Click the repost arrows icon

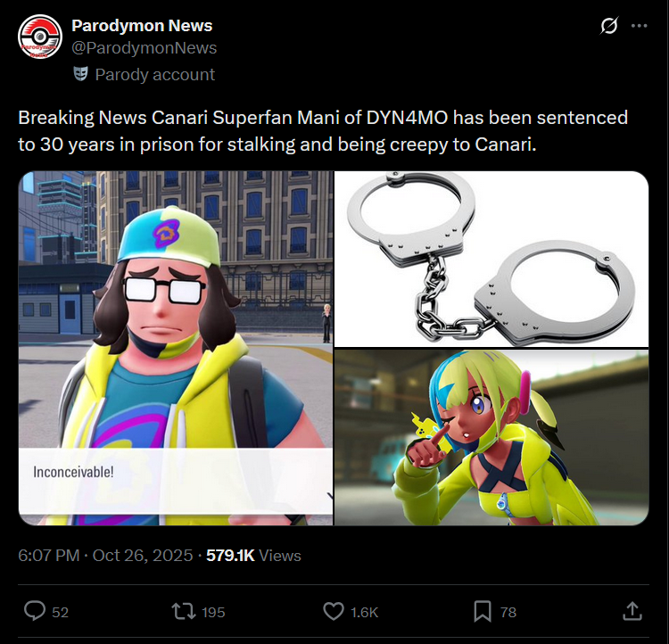point(184,611)
